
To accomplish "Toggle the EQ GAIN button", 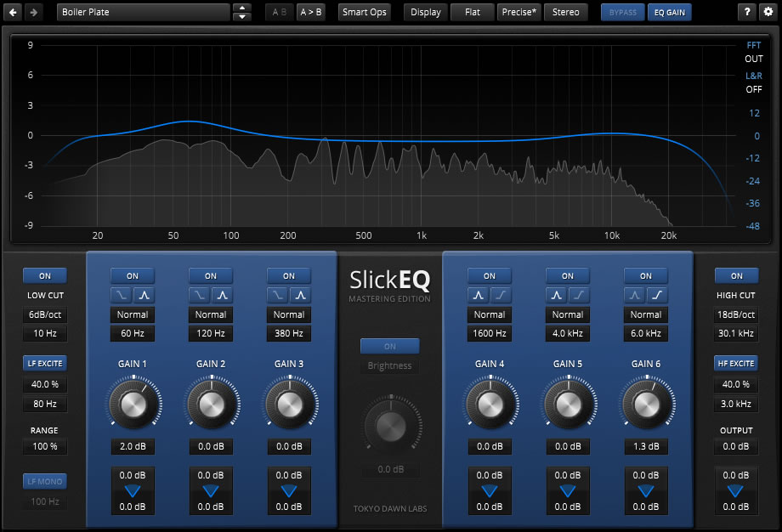I will tap(670, 12).
